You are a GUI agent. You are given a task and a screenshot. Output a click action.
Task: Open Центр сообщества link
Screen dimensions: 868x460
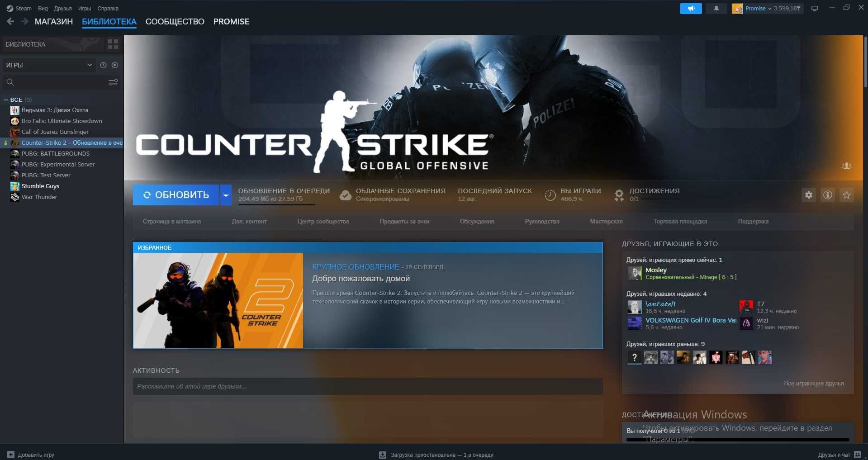323,221
